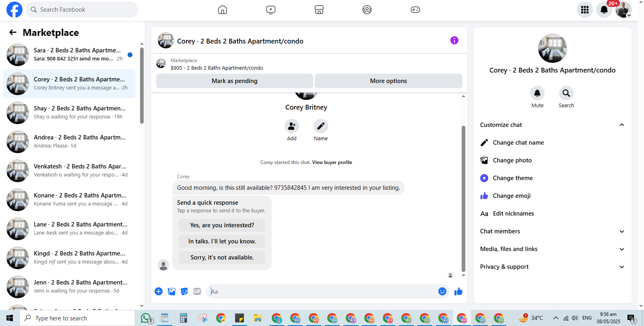The width and height of the screenshot is (644, 326).
Task: Send a thumbs-up like in the chat
Action: (x=458, y=291)
